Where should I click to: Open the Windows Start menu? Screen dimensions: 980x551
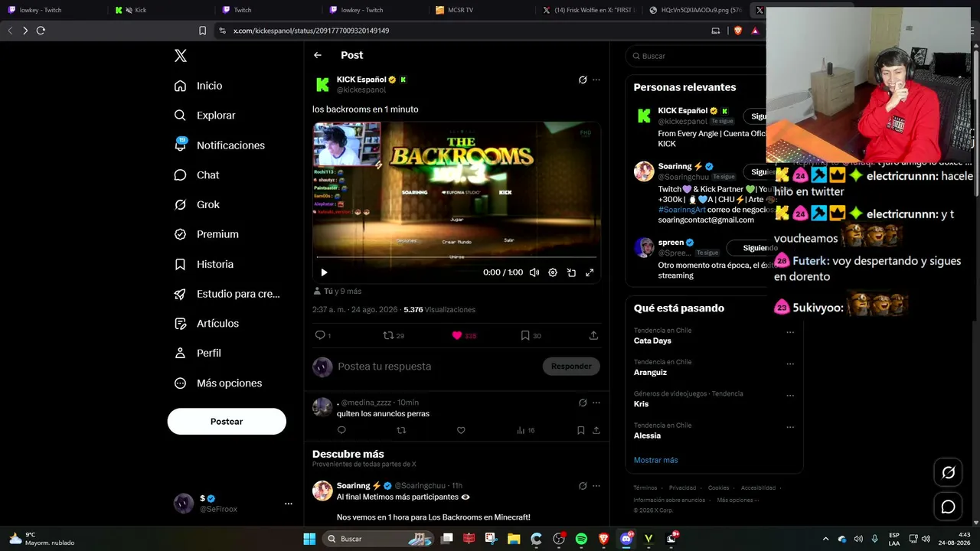coord(309,539)
